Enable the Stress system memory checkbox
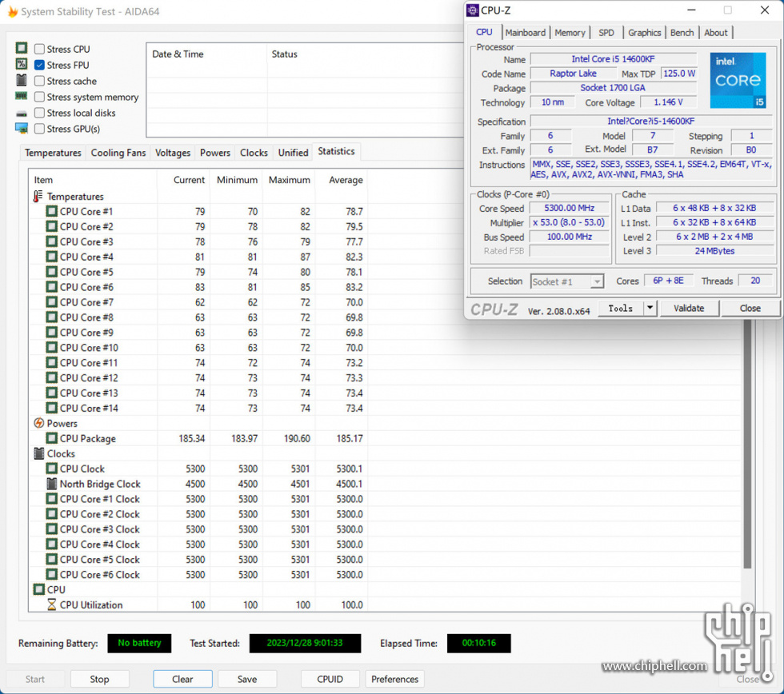This screenshot has width=784, height=694. coord(39,97)
